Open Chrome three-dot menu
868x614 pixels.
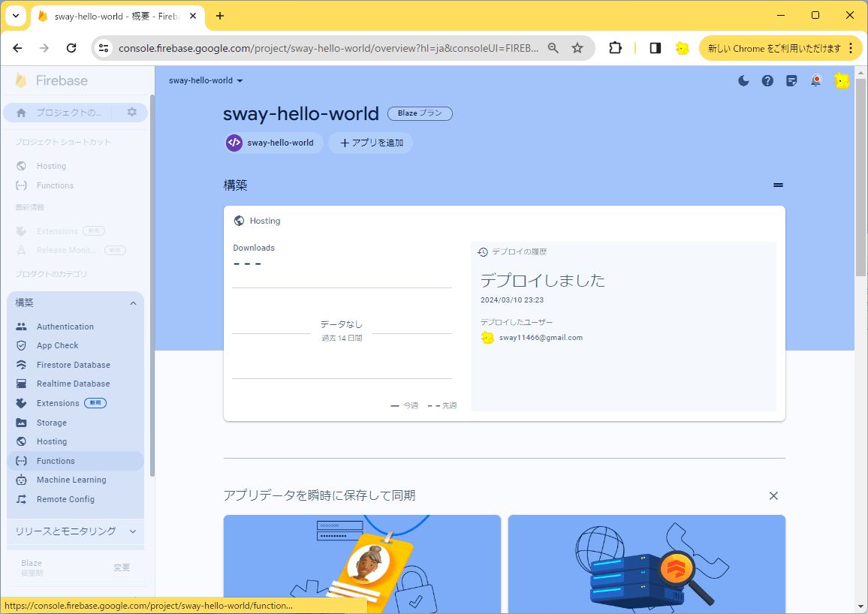[x=851, y=48]
